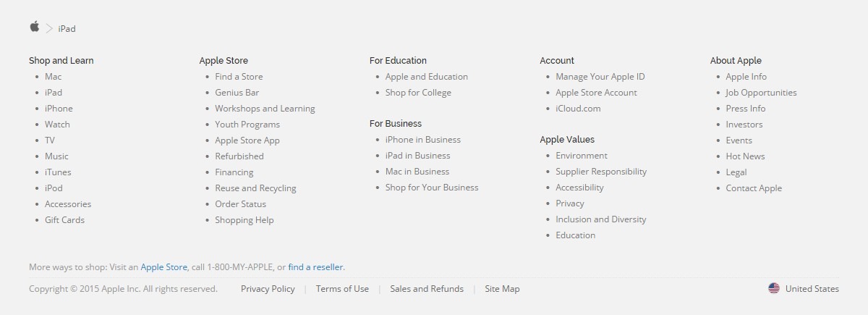
Task: Click Terms of Use in footer
Action: pyautogui.click(x=342, y=288)
